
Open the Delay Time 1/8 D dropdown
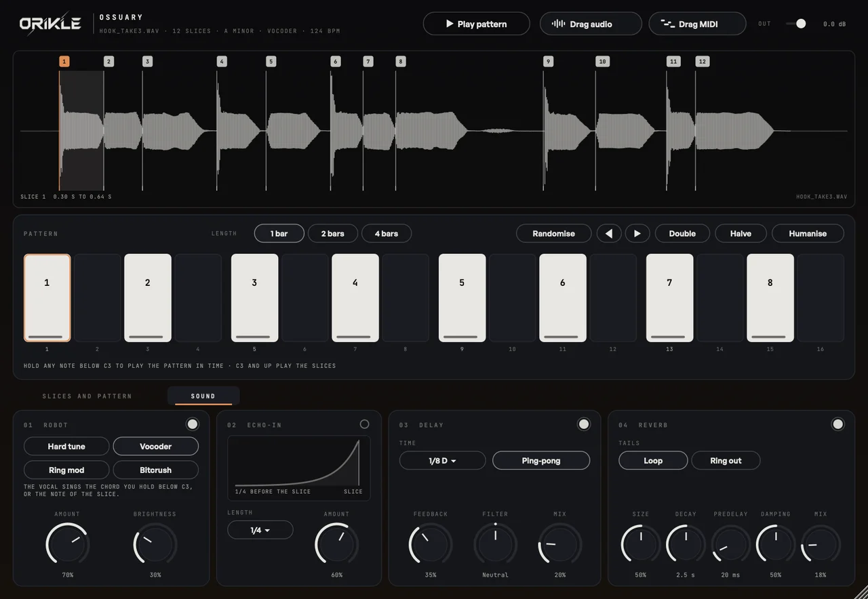tap(443, 461)
